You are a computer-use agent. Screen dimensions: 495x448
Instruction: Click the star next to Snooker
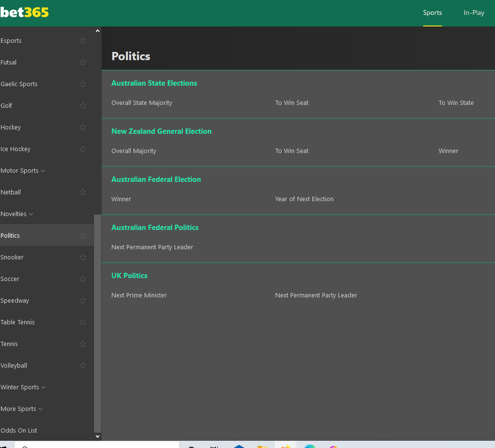83,257
